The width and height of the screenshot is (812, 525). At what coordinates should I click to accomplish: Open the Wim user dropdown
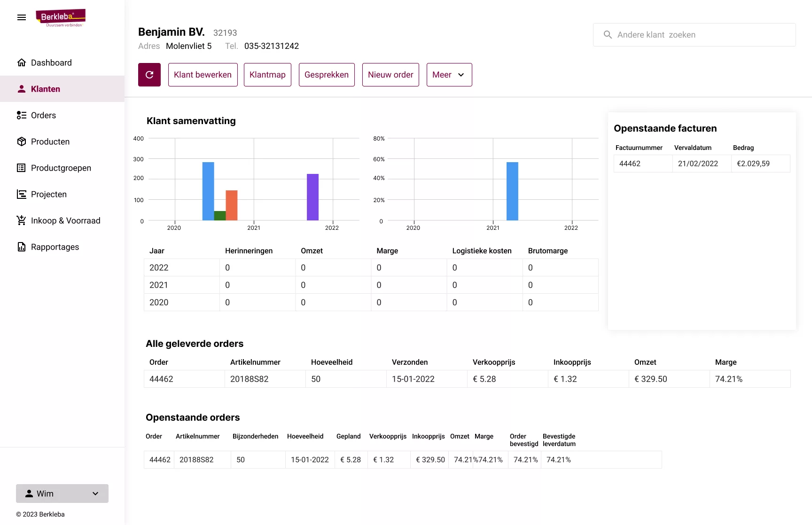coord(62,494)
